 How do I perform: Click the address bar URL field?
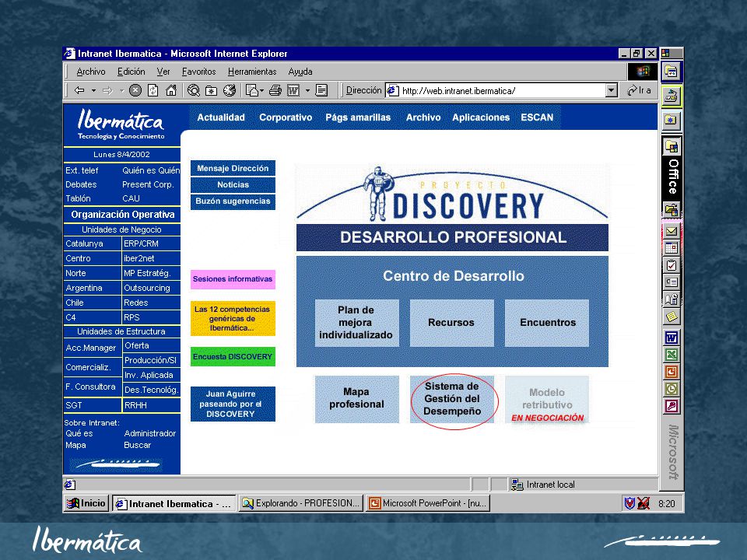(x=496, y=90)
